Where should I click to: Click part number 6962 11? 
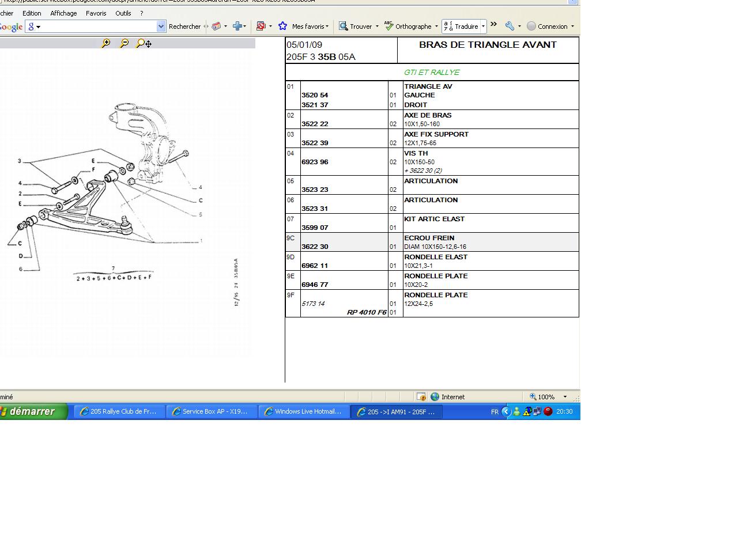coord(315,266)
